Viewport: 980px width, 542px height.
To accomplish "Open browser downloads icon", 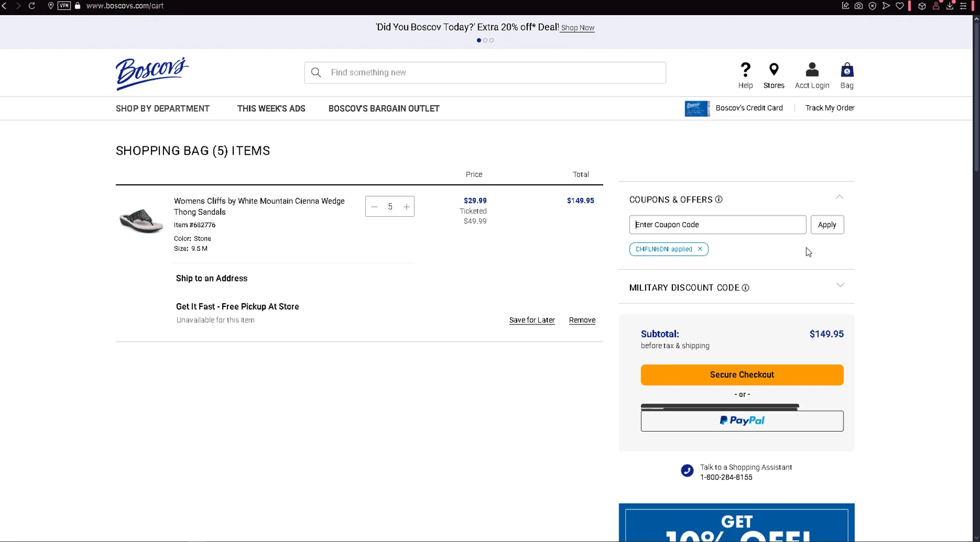I will 950,6.
